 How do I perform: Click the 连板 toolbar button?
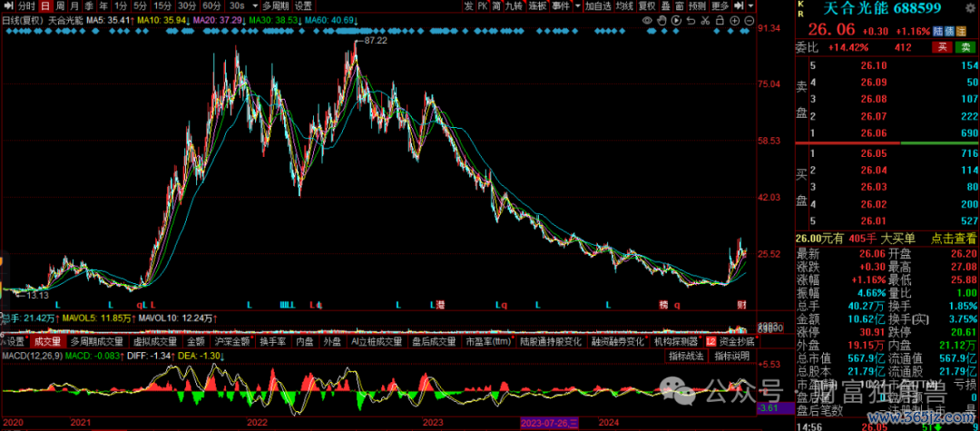click(x=537, y=6)
